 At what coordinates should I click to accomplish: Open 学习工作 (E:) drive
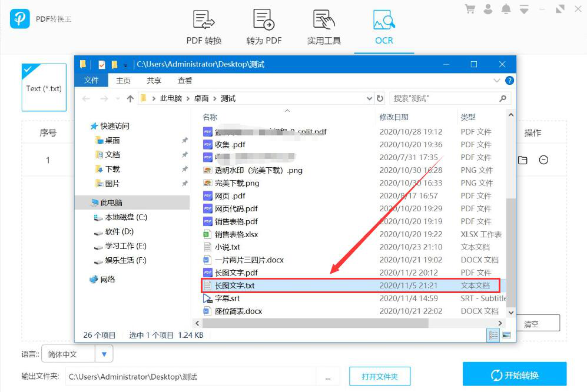click(x=121, y=246)
